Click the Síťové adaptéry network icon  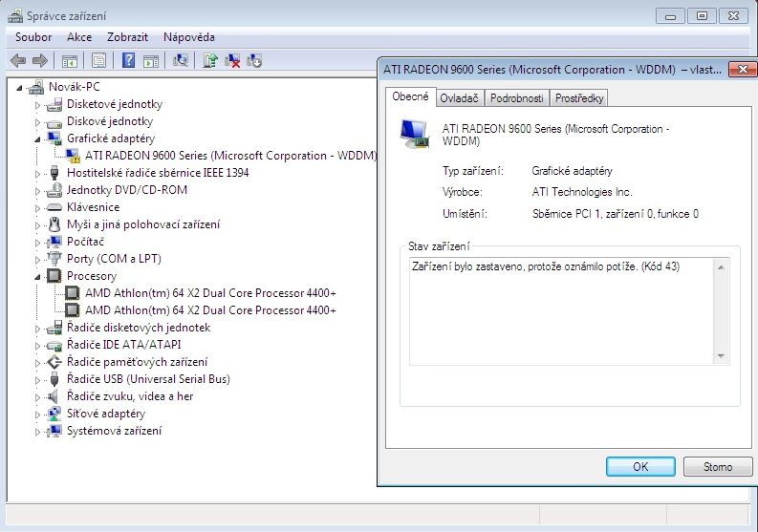54,414
